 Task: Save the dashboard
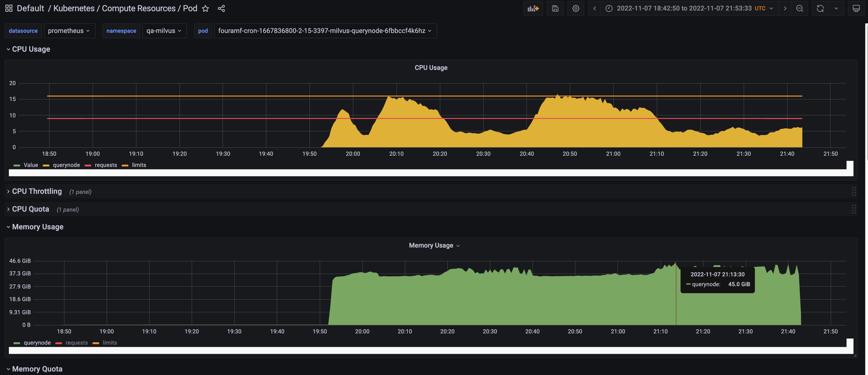pos(555,8)
